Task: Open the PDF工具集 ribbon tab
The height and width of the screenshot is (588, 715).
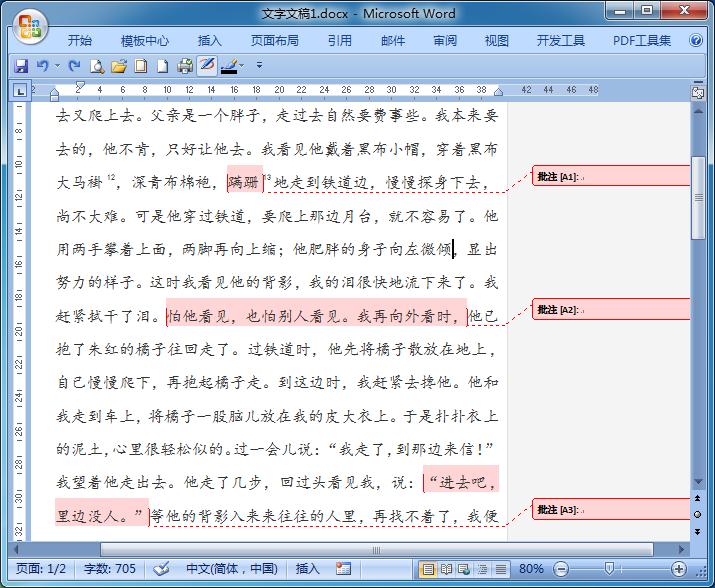Action: click(642, 41)
